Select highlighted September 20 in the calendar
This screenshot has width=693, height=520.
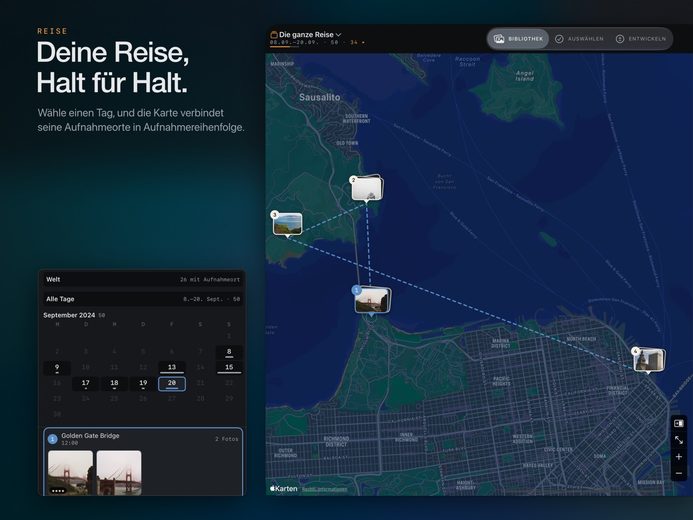(x=171, y=383)
